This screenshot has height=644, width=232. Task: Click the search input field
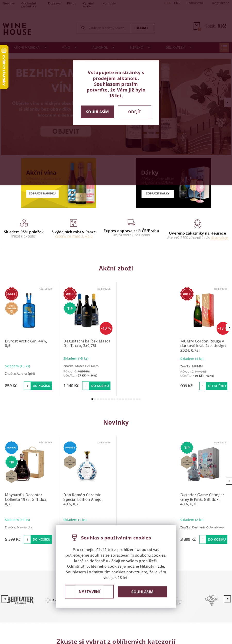pos(107,28)
